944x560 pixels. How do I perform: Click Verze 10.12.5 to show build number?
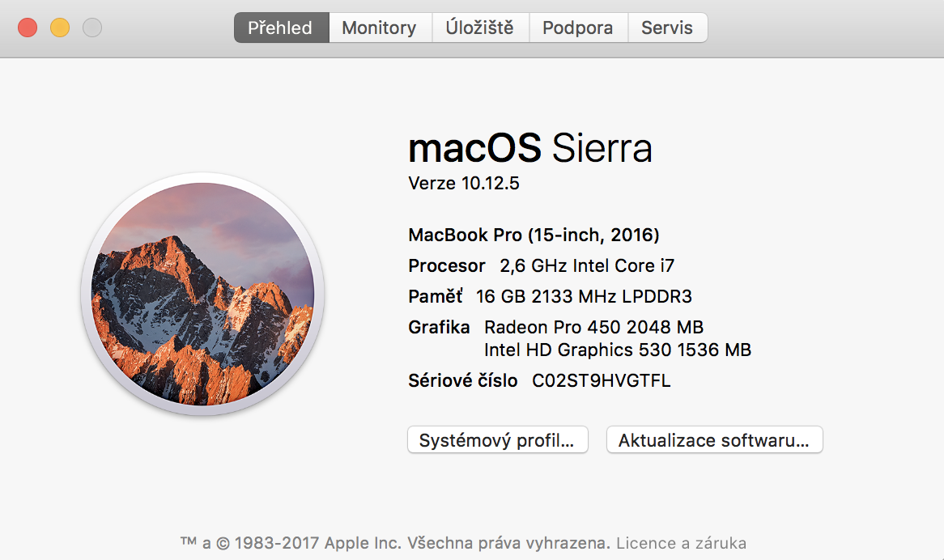tap(464, 184)
